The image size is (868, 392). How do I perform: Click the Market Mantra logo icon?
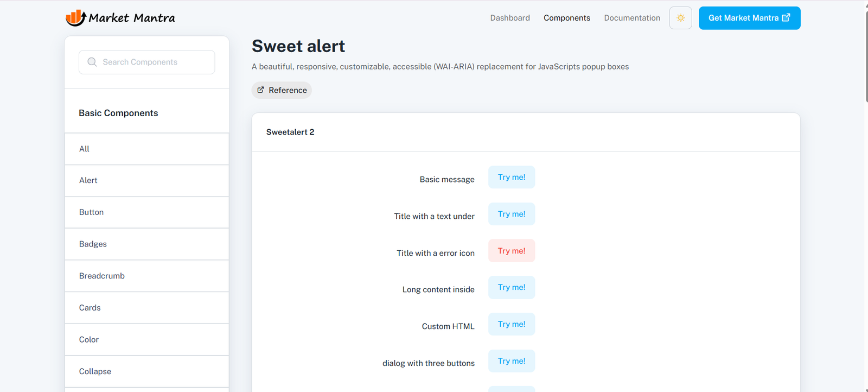pos(75,18)
